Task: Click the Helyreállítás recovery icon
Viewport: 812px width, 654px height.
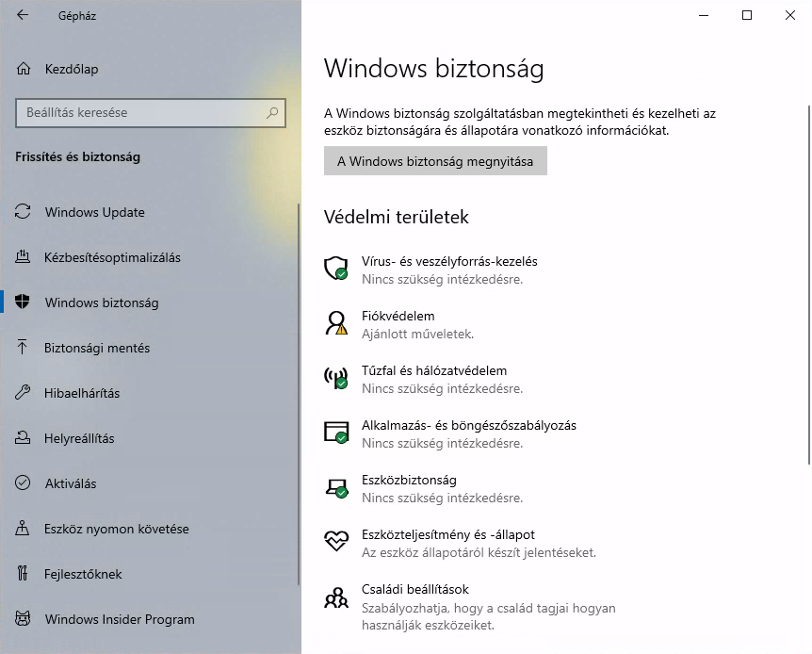Action: [23, 437]
